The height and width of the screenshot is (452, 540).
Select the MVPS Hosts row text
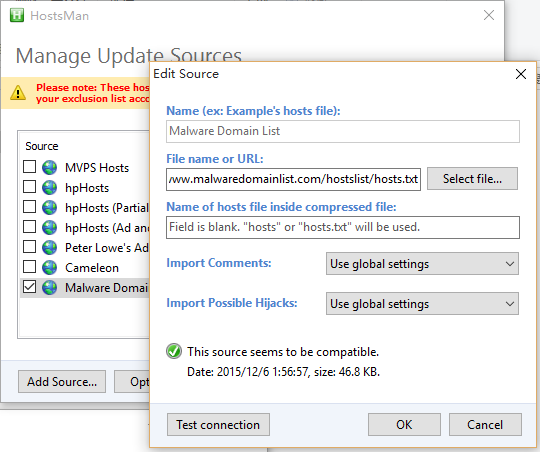pyautogui.click(x=97, y=168)
